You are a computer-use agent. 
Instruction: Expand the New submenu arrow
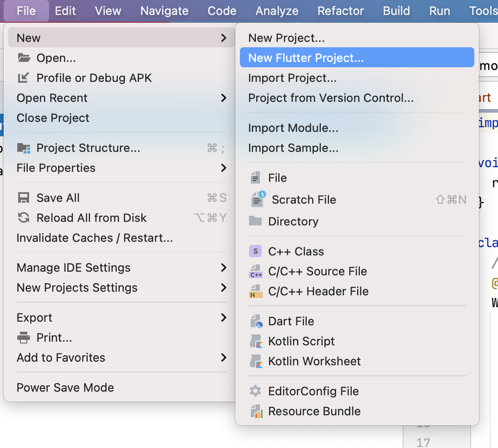(224, 38)
